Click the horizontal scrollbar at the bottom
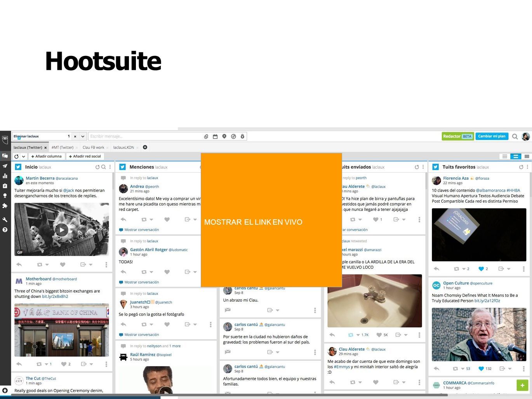 (229, 395)
